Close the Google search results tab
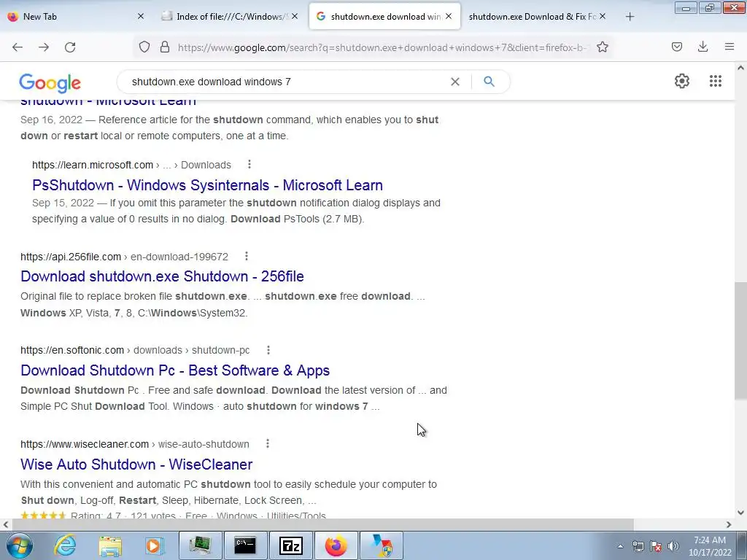 tap(449, 16)
